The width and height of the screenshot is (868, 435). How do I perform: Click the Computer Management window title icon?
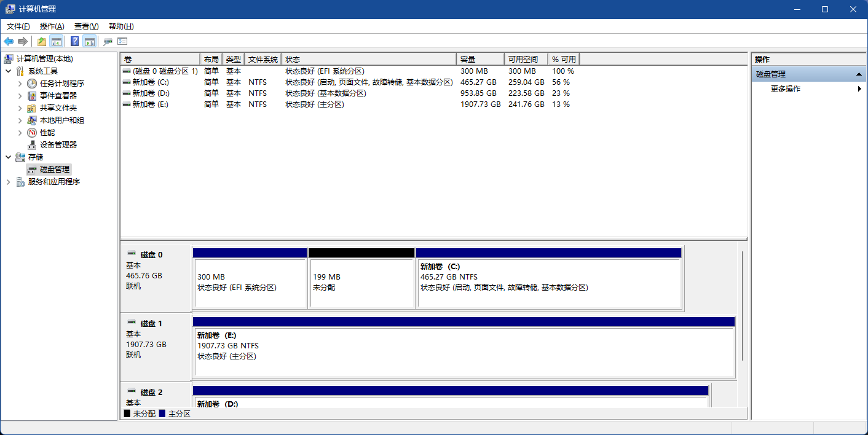pyautogui.click(x=10, y=9)
